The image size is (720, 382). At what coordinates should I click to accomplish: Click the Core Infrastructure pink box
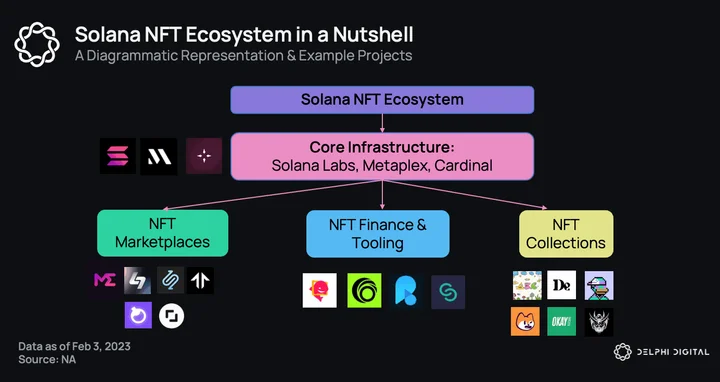[382, 156]
